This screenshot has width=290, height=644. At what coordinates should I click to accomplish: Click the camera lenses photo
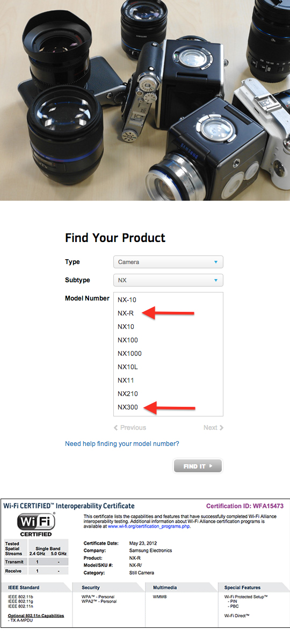click(145, 100)
